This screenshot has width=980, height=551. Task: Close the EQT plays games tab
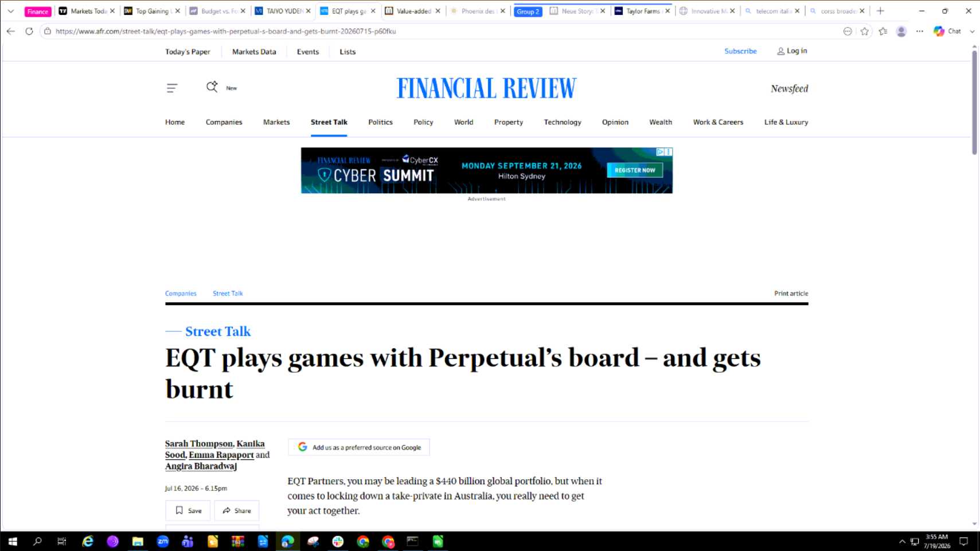[x=373, y=11]
